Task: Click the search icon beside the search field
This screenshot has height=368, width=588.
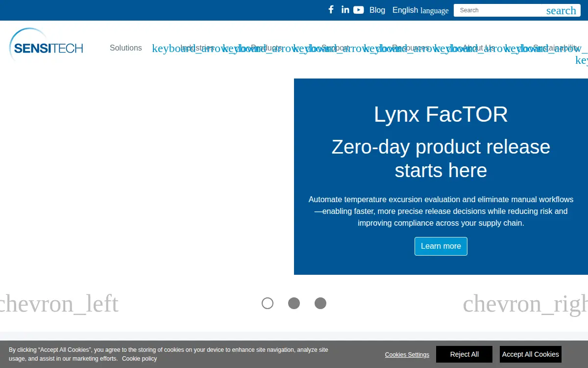Action: pos(561,10)
